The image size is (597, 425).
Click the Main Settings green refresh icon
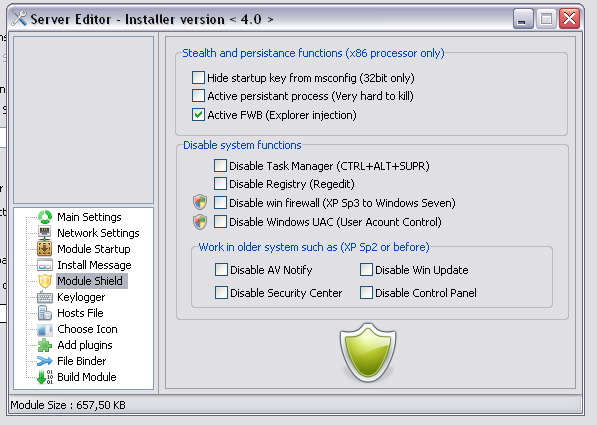pyautogui.click(x=45, y=217)
